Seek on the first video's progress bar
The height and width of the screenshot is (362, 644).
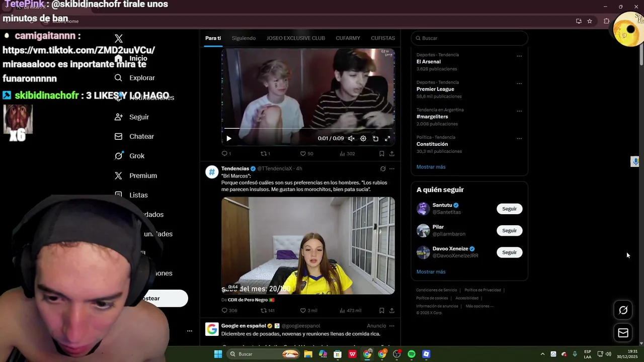click(x=308, y=129)
